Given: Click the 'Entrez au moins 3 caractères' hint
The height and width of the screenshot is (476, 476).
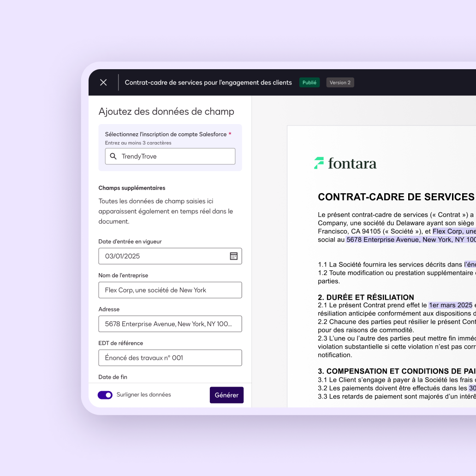Looking at the screenshot, I should tap(138, 143).
